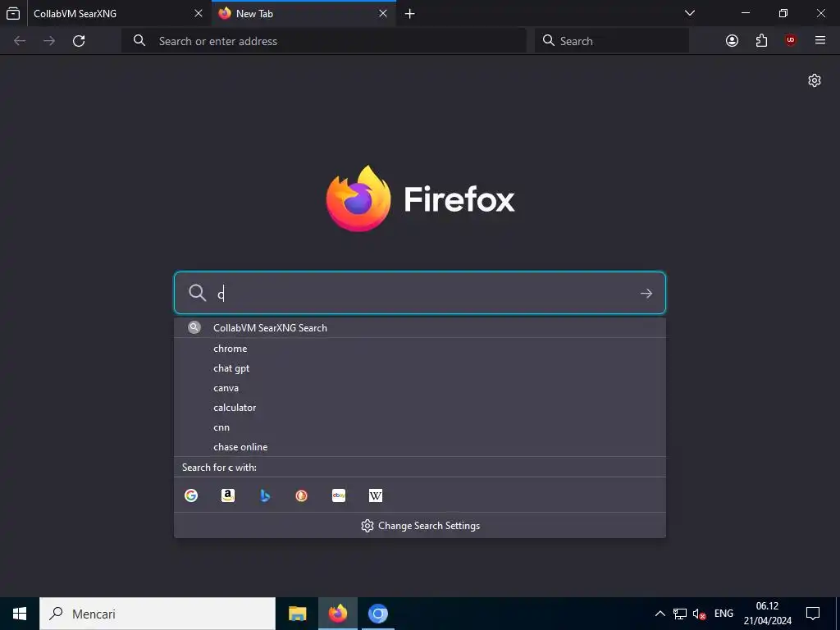Open File Explorer from taskbar

297,614
